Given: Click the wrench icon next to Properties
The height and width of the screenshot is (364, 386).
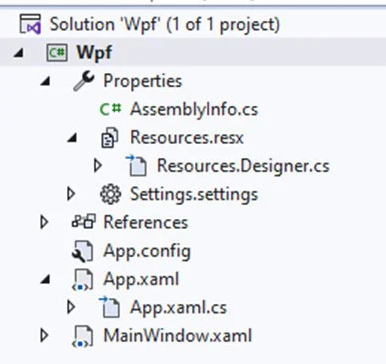Looking at the screenshot, I should click(84, 81).
